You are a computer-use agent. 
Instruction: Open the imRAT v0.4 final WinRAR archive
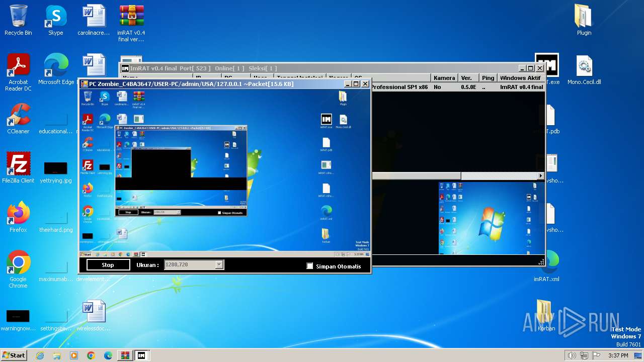click(x=131, y=24)
